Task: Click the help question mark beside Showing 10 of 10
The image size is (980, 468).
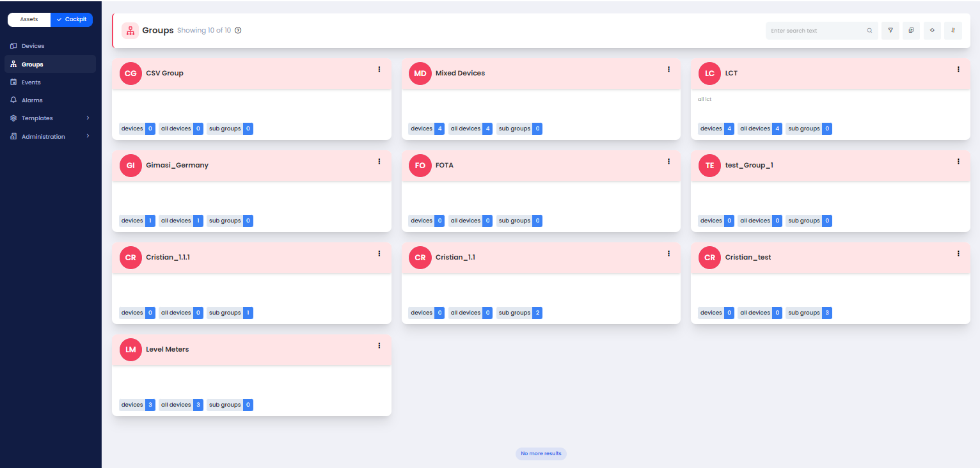Action: click(x=238, y=31)
